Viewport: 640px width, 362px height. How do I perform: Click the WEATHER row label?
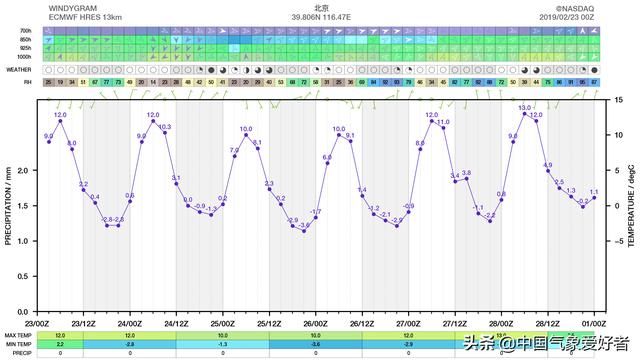[x=19, y=70]
